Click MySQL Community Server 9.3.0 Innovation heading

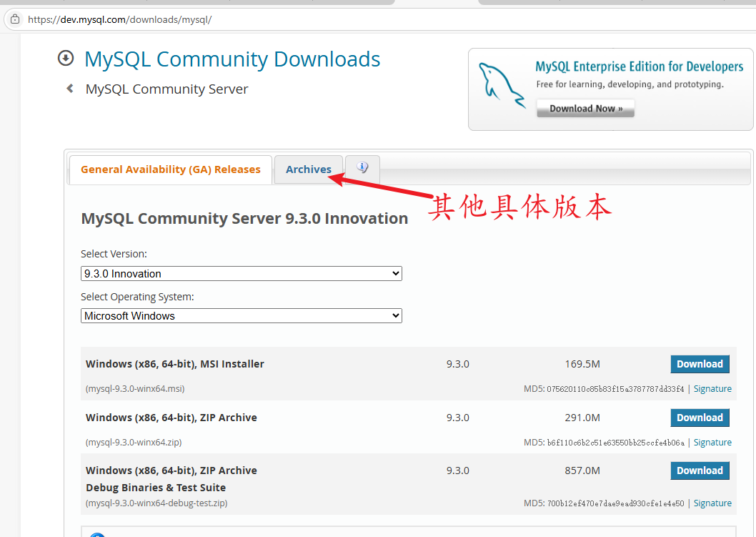(x=244, y=219)
